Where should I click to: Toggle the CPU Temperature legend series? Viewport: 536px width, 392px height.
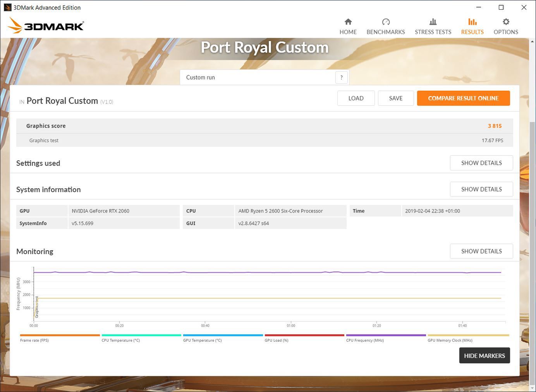pos(120,340)
